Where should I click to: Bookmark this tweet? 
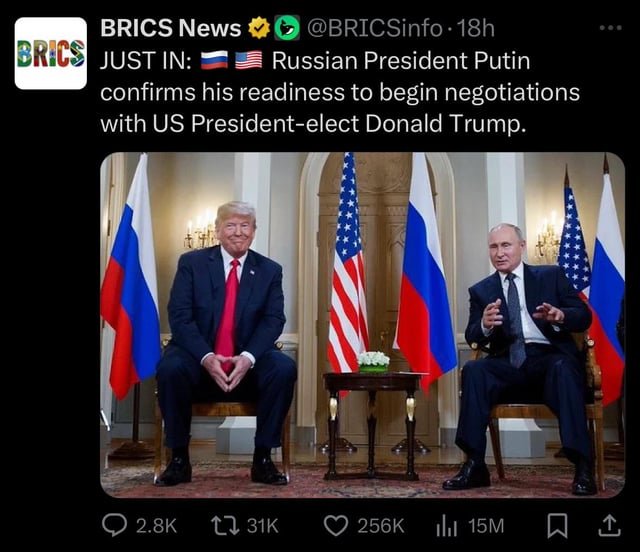[x=557, y=526]
